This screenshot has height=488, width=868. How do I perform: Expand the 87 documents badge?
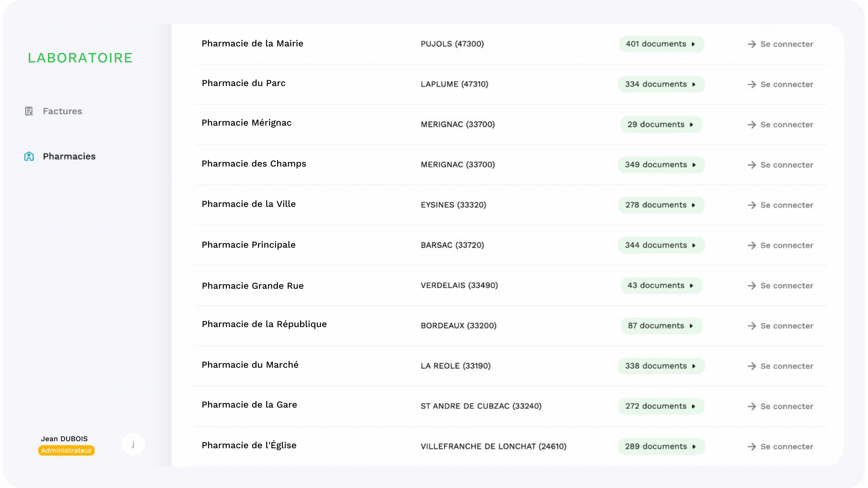coord(661,326)
